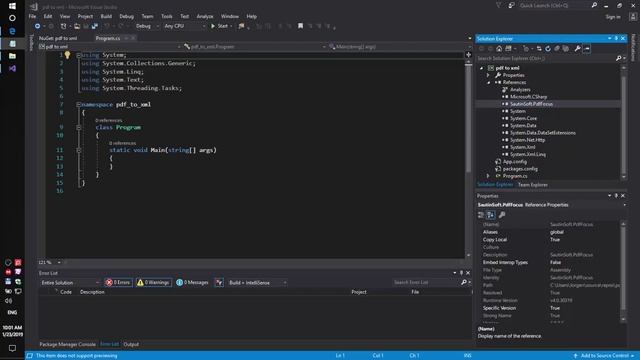Image resolution: width=640 pixels, height=360 pixels.
Task: Open the Tools menu
Action: click(x=167, y=16)
